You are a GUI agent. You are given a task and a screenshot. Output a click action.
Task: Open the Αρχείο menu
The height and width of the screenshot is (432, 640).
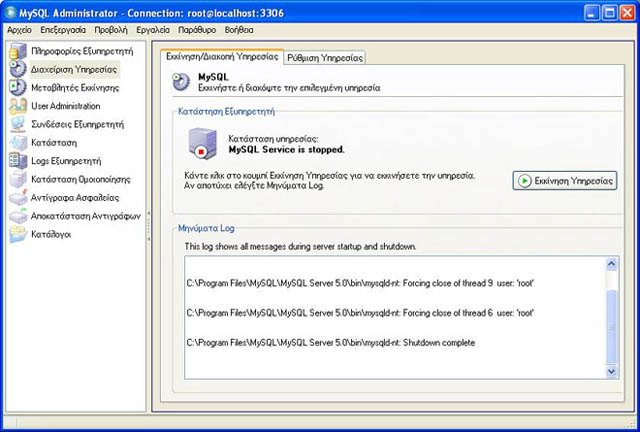click(19, 30)
